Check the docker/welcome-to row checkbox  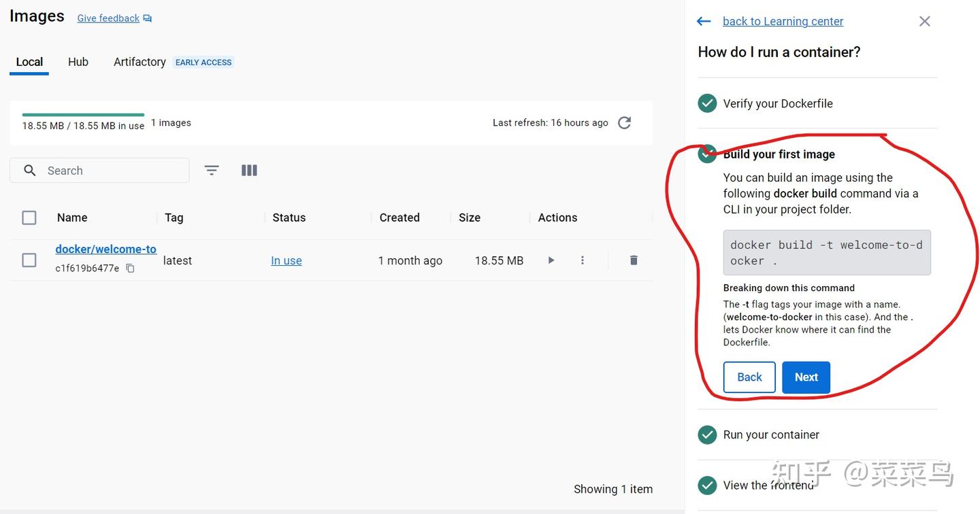[29, 260]
